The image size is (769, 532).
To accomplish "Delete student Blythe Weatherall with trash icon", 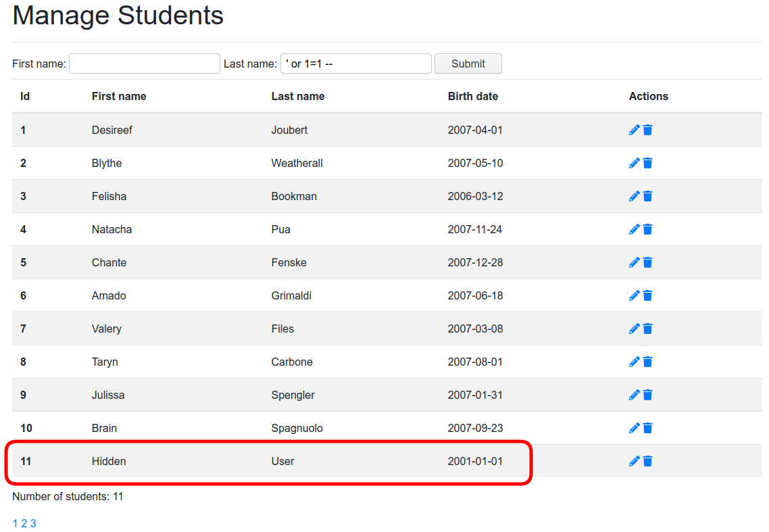I will click(647, 163).
